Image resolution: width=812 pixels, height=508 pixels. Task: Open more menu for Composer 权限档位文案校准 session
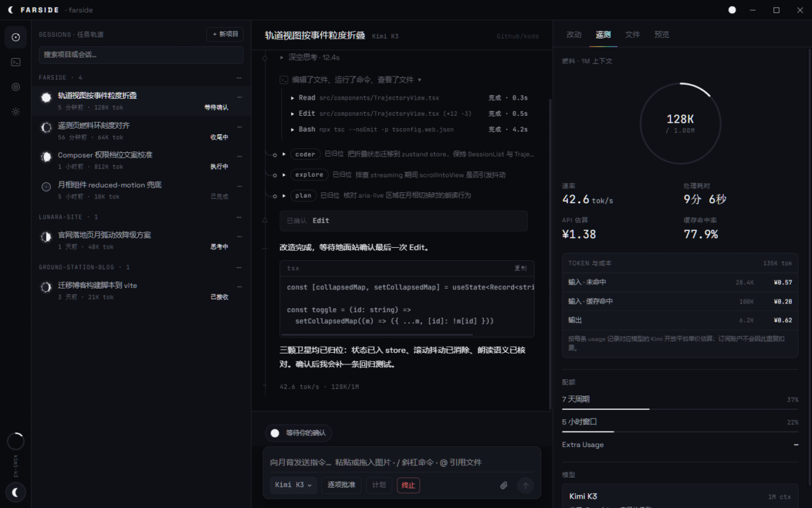point(239,156)
